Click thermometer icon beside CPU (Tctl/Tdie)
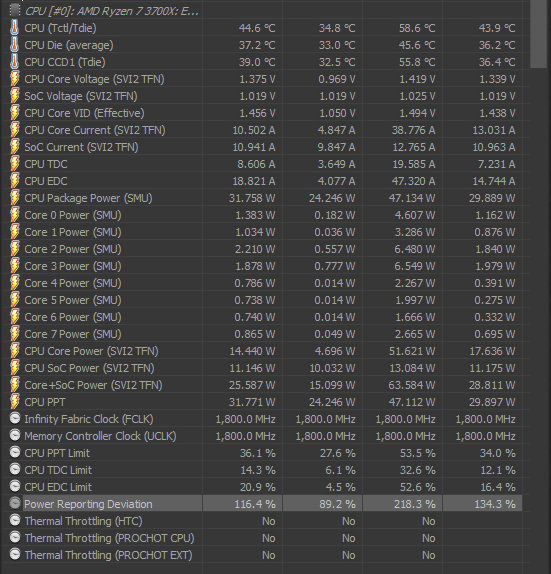551x574 pixels. [x=15, y=28]
